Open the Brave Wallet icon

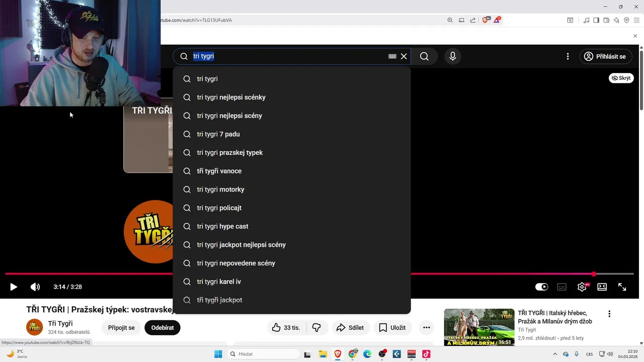click(x=606, y=20)
